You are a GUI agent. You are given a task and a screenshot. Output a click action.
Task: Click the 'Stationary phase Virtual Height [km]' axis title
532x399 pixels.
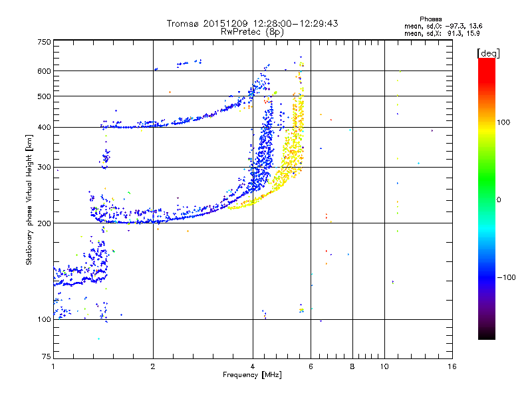point(29,199)
